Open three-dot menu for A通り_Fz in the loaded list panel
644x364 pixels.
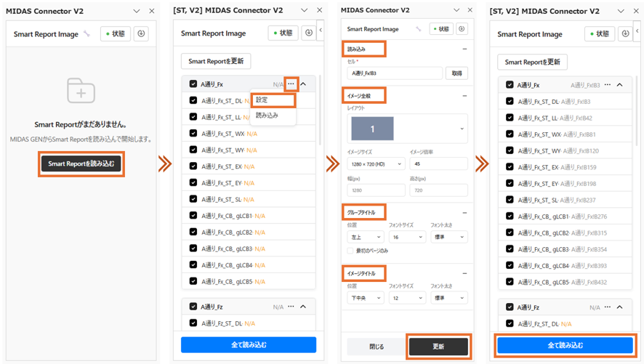coord(608,307)
